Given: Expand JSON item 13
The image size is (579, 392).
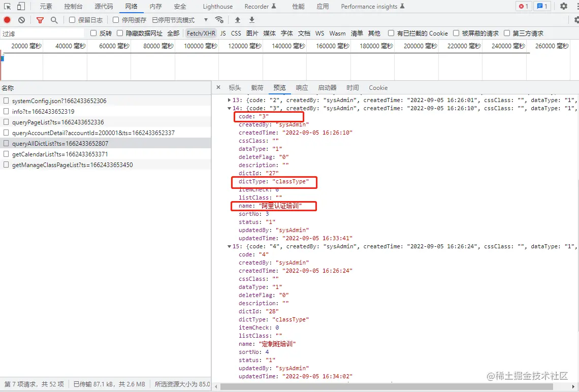Looking at the screenshot, I should [229, 100].
